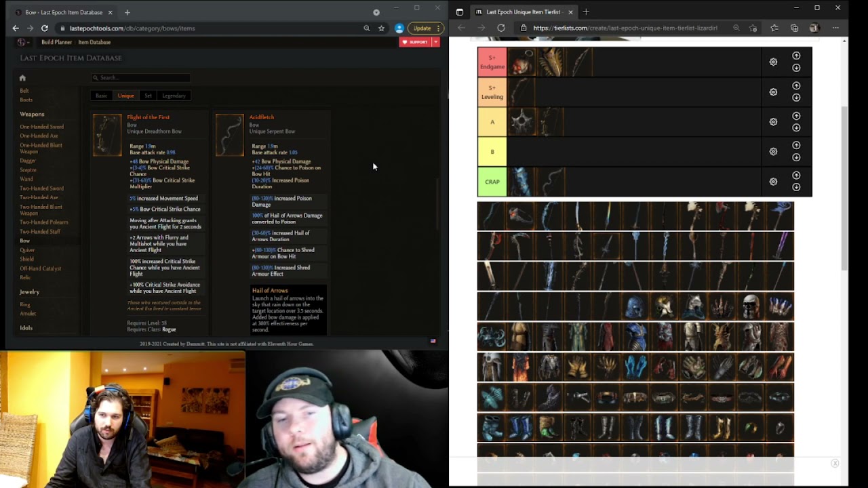The height and width of the screenshot is (488, 868).
Task: Add tierlists page to Edge favorites
Action: 753,28
